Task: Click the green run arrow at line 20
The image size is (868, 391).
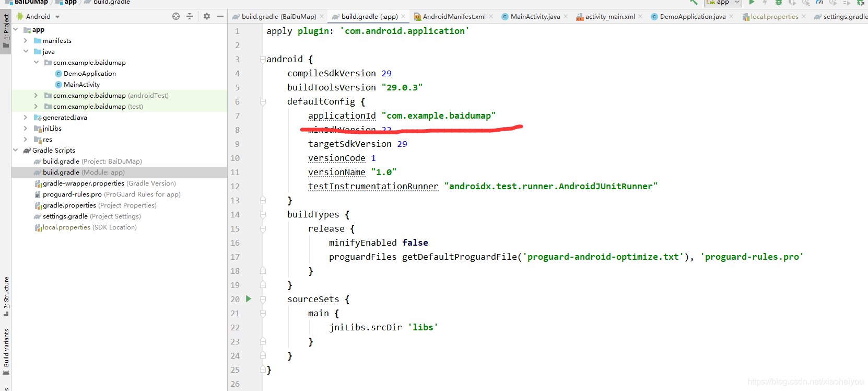Action: (249, 299)
